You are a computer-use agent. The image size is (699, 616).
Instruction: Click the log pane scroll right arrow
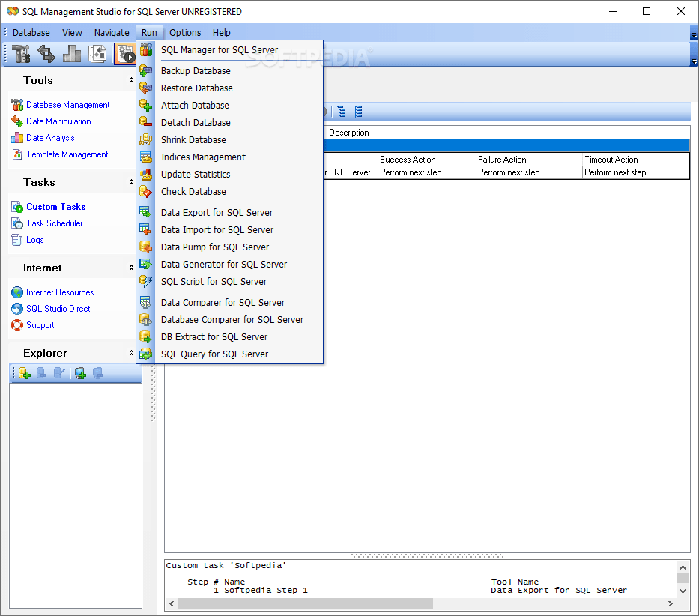[x=670, y=603]
